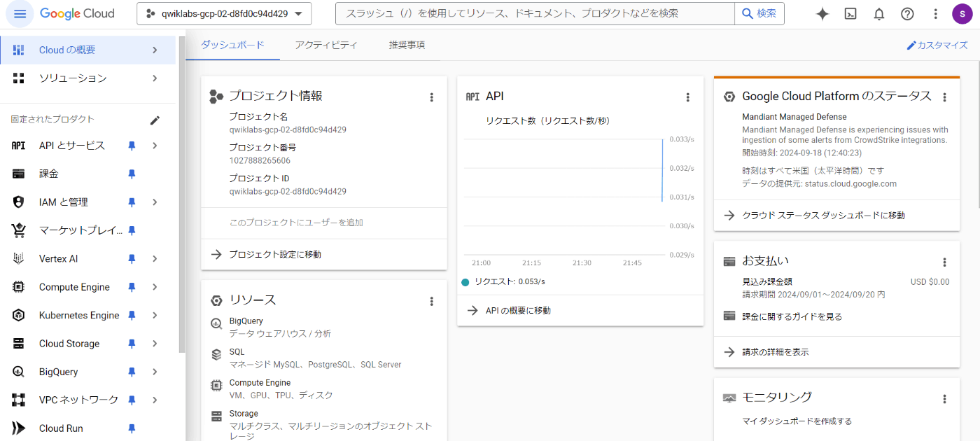Click the Vertex AI icon
The image size is (980, 441).
[x=19, y=258]
